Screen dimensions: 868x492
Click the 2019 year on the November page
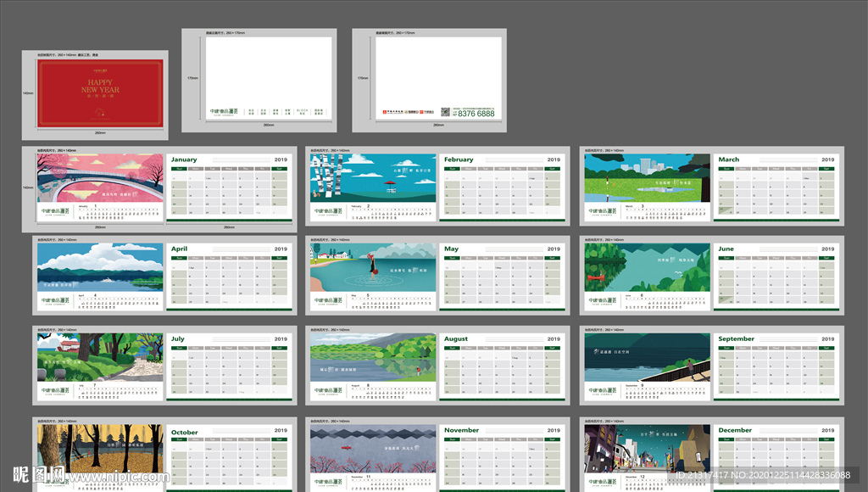click(554, 431)
